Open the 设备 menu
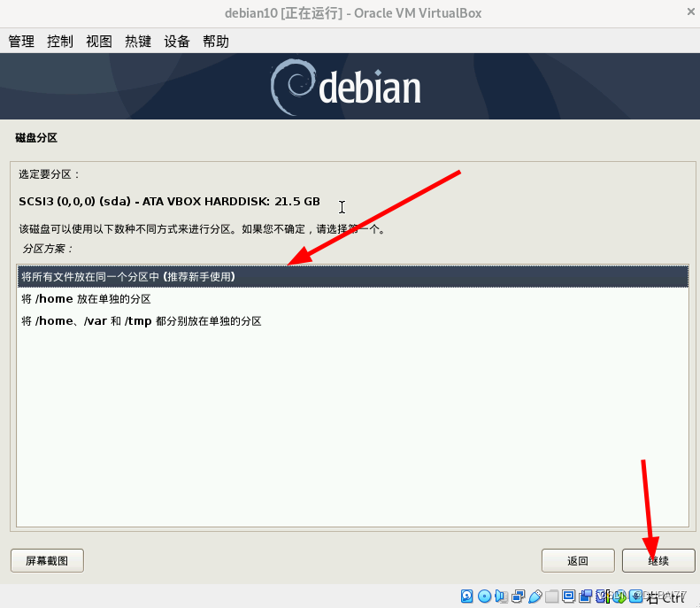This screenshot has width=700, height=608. [x=177, y=42]
